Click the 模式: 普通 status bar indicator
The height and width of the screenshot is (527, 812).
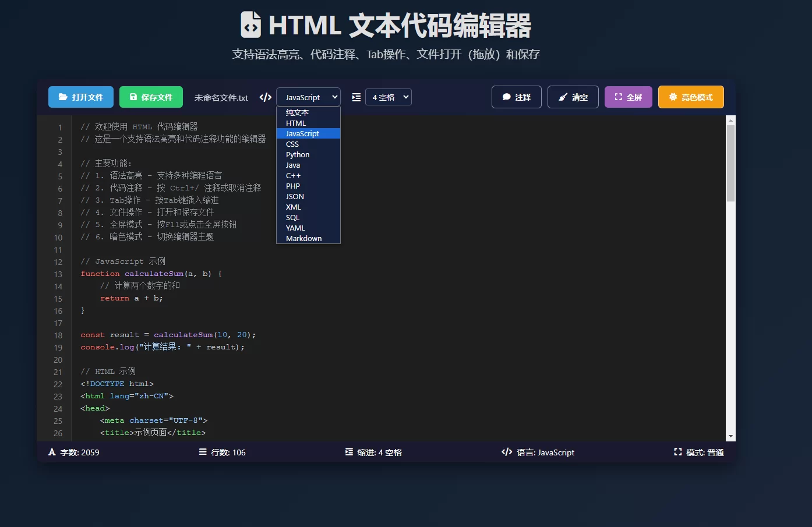(698, 452)
